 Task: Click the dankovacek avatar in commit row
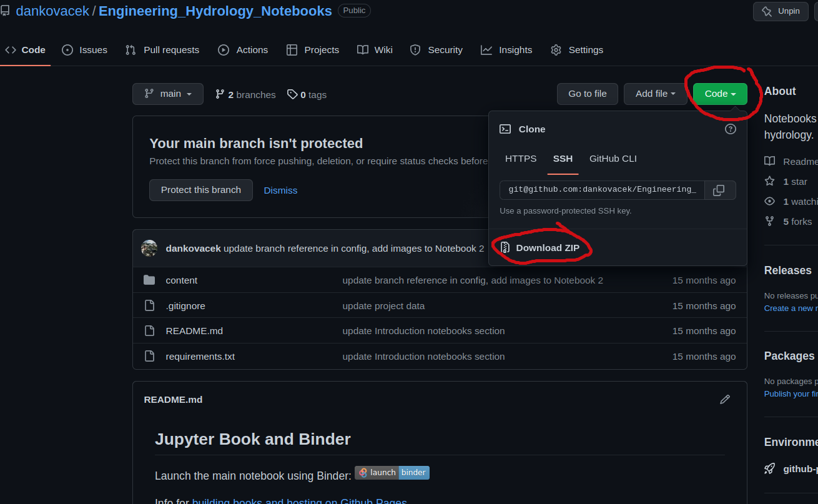pos(149,248)
